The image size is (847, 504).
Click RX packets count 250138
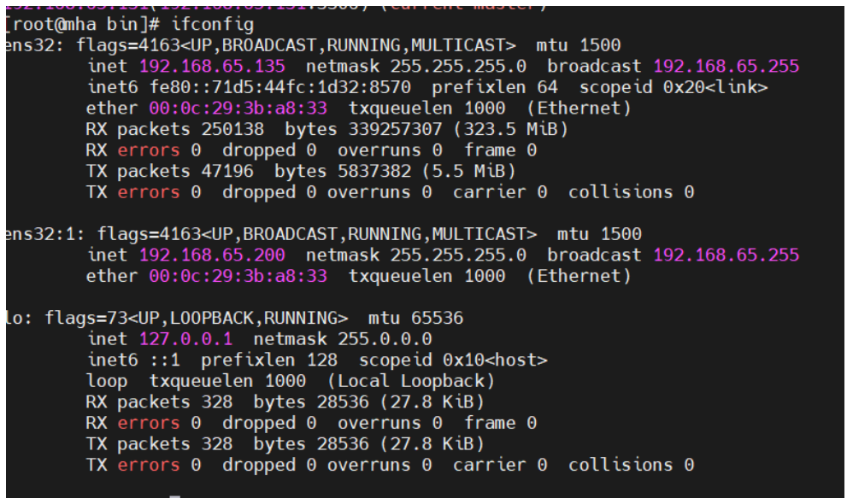[x=232, y=130]
